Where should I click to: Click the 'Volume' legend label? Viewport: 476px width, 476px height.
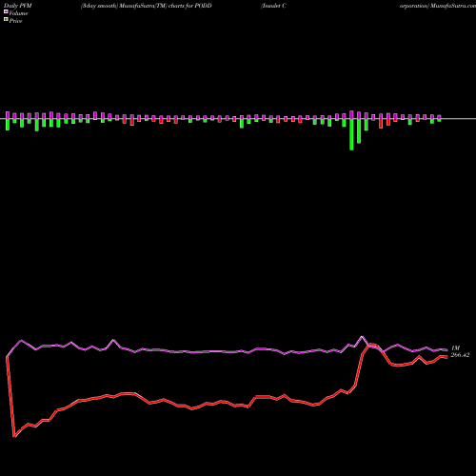18,13
